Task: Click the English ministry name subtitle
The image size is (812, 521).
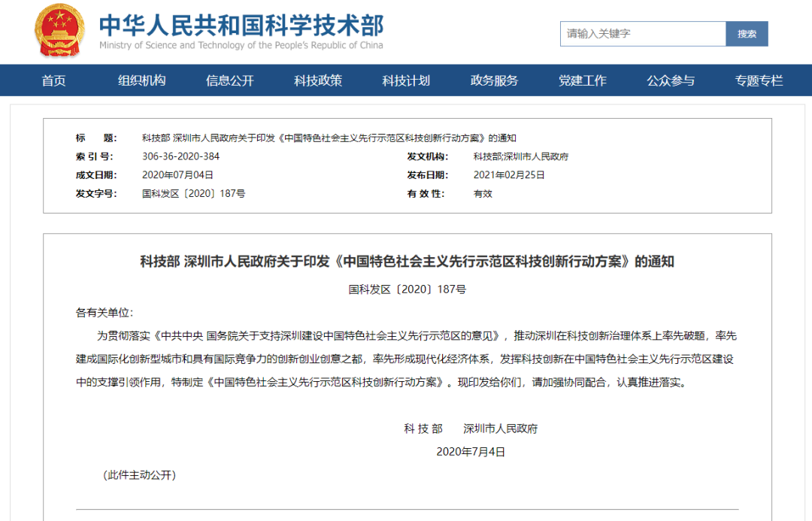Action: coord(241,45)
